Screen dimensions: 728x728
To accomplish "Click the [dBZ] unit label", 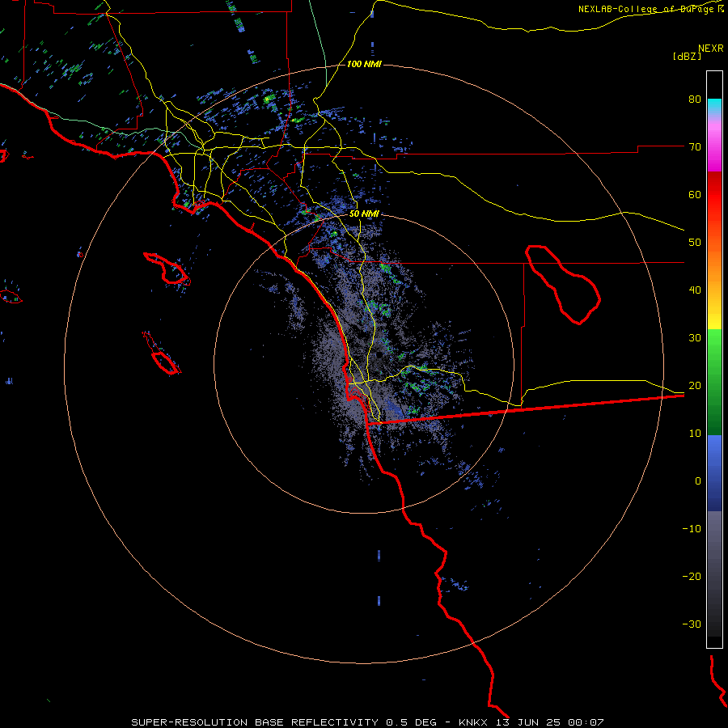I will 687,56.
